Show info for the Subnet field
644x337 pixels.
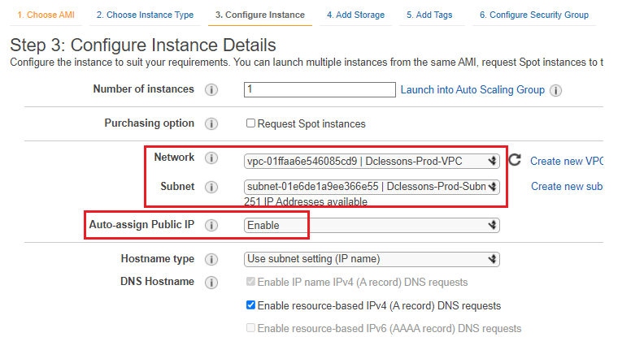[211, 187]
